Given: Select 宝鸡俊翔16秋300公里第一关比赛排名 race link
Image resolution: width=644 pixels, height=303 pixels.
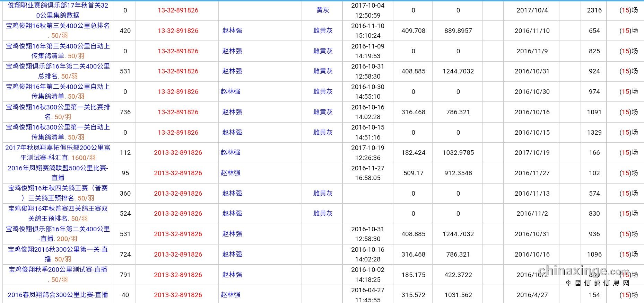Looking at the screenshot, I should click(x=58, y=107).
